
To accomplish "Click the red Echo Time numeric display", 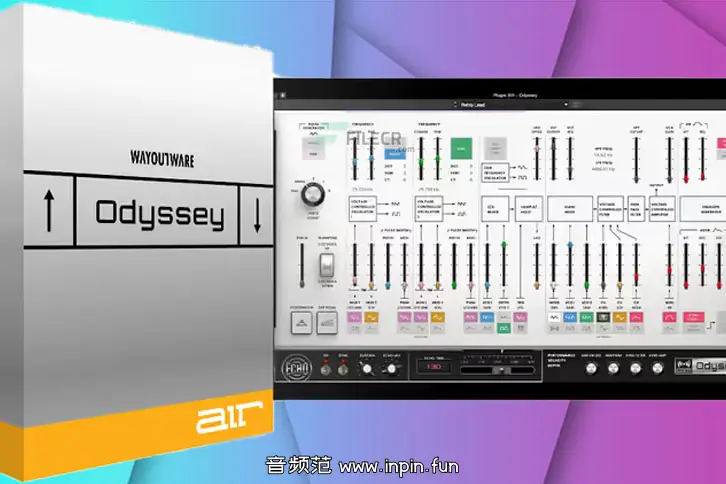I will (x=434, y=367).
